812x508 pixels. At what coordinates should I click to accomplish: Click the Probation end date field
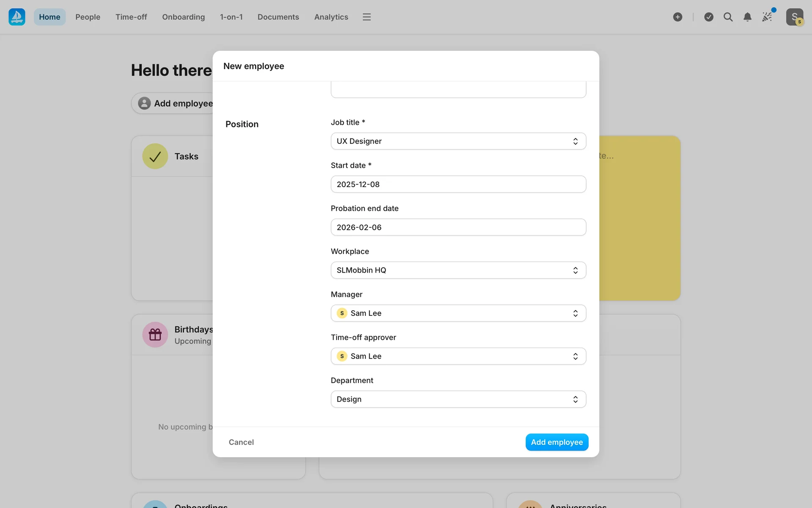pos(458,227)
